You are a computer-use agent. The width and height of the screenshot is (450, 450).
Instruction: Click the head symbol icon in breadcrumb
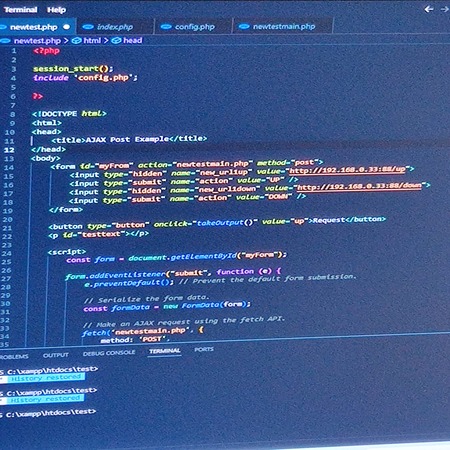116,41
